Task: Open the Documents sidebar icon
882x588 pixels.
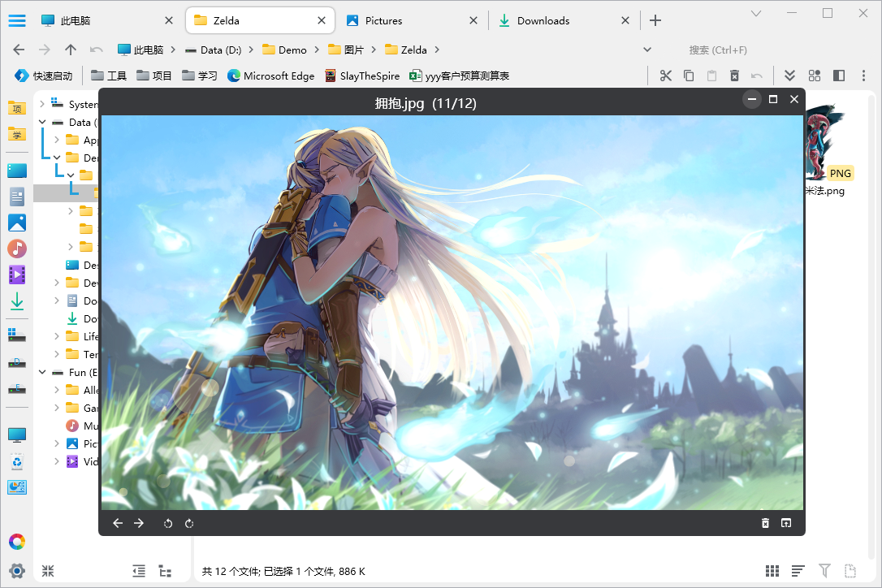Action: 17,197
